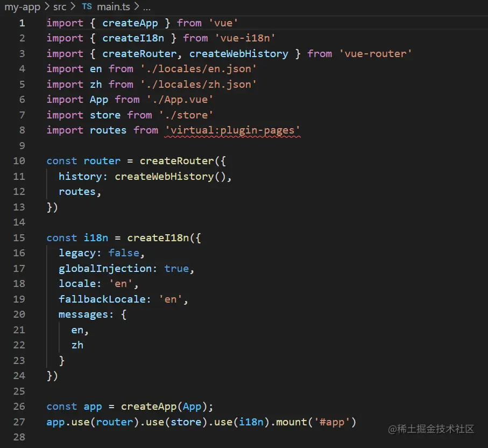The height and width of the screenshot is (448, 488).
Task: Click line number 27 in gutter
Action: click(x=19, y=422)
